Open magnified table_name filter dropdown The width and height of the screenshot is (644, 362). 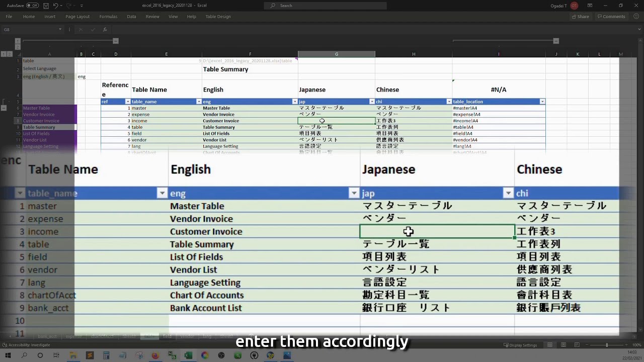pos(162,193)
